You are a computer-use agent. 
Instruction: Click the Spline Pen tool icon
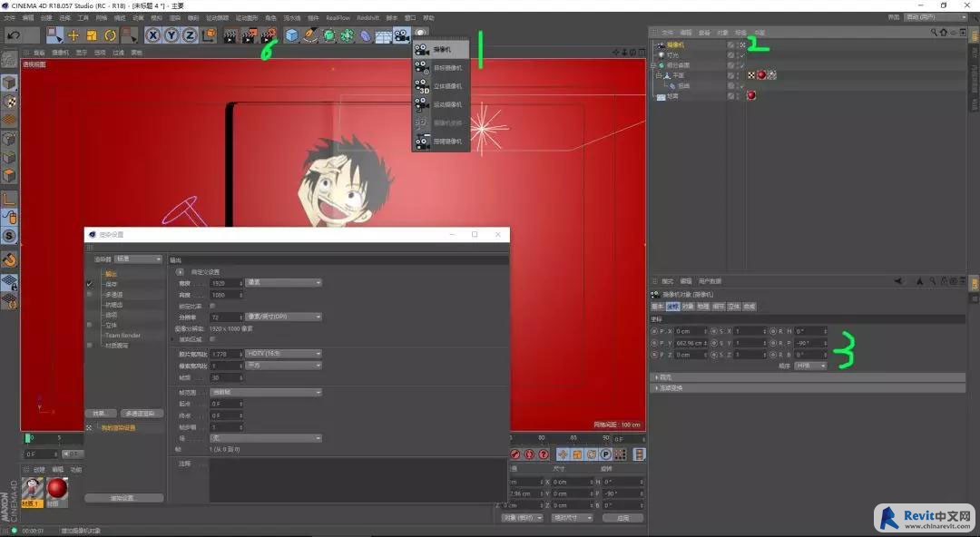310,35
